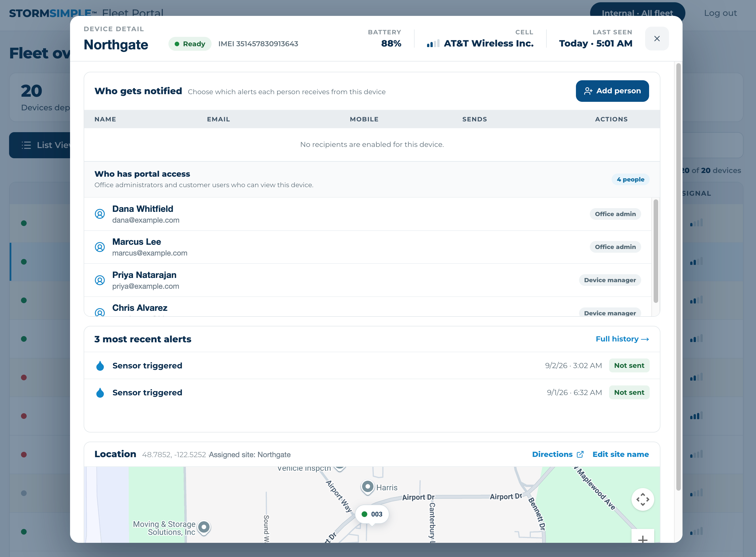
Task: Click the Northgate device title
Action: pyautogui.click(x=116, y=45)
